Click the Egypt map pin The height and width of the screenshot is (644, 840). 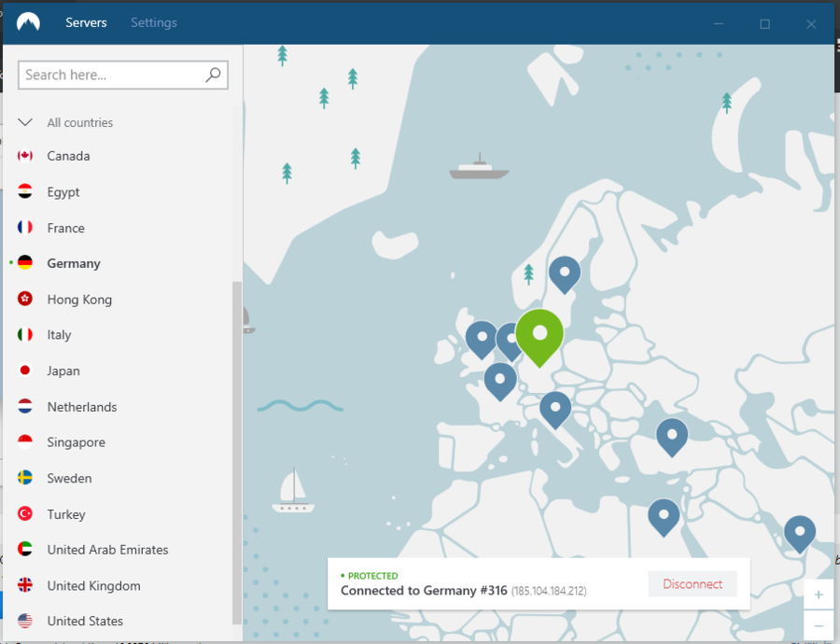(664, 518)
